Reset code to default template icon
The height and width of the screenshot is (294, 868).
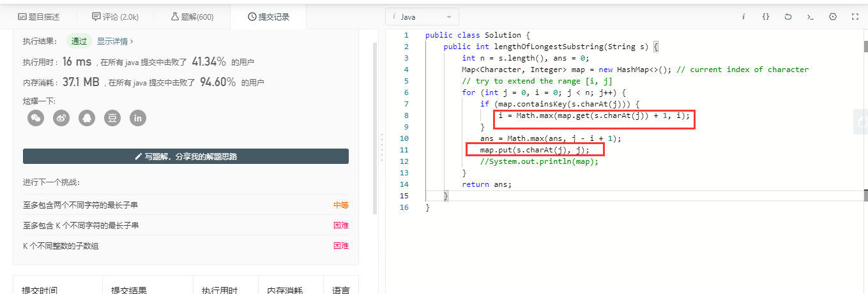pos(788,17)
